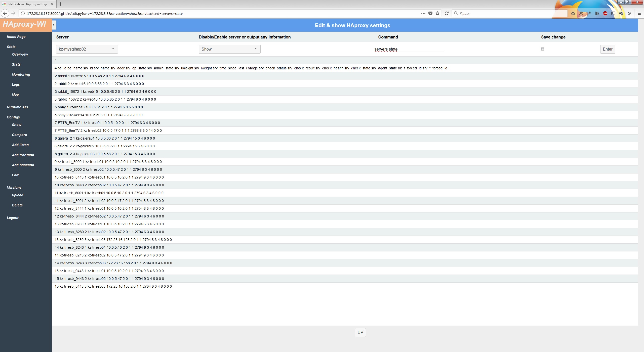Open Delete under Versions
The image size is (644, 352).
click(17, 205)
